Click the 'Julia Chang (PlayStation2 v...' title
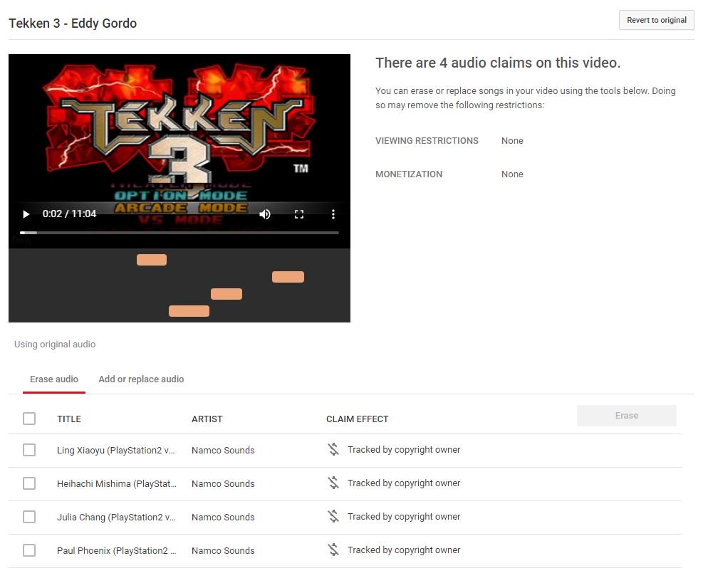This screenshot has height=588, width=708. [x=116, y=517]
